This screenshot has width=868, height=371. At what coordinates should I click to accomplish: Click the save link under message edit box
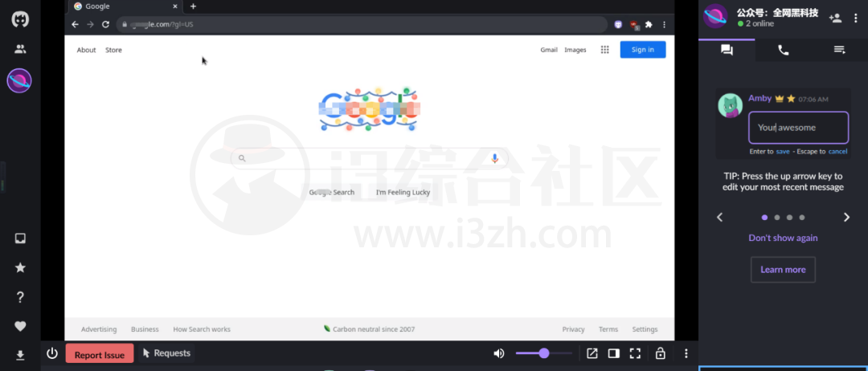[x=783, y=152]
